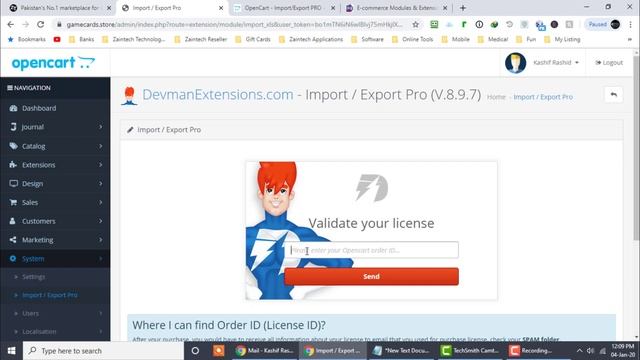
Task: Click the page vertical scrollbar
Action: [x=636, y=147]
